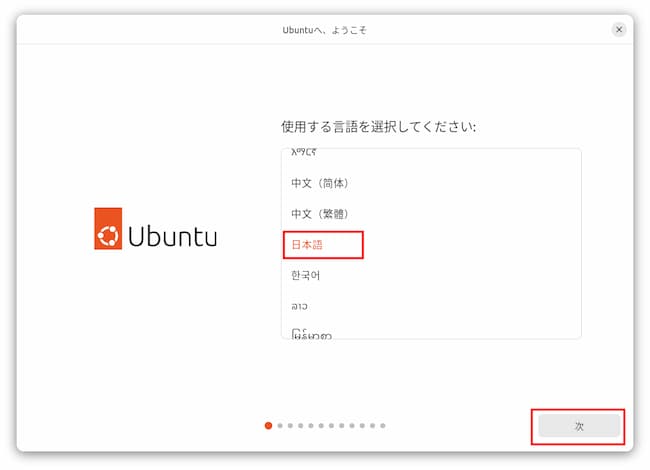The width and height of the screenshot is (650, 470).
Task: Choose 中文（繁體）language option
Action: click(431, 214)
